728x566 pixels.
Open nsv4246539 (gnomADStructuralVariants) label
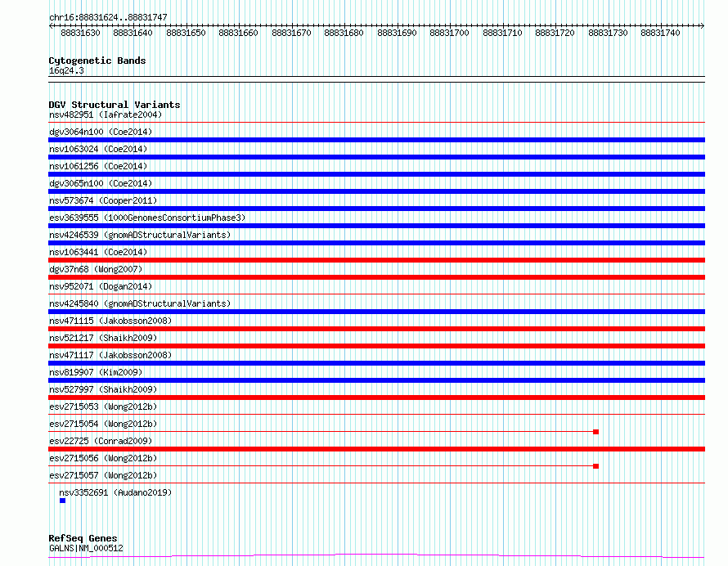[x=140, y=235]
